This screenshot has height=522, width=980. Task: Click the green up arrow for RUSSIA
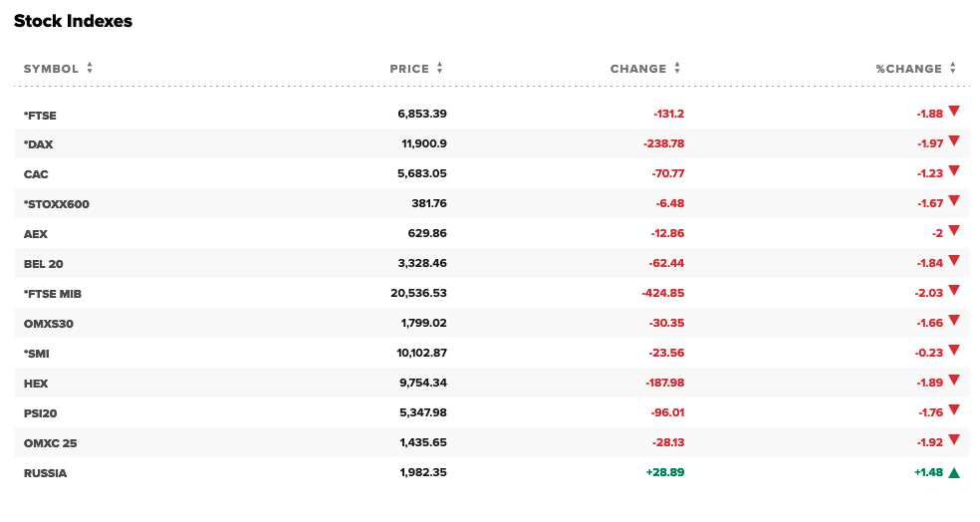(x=953, y=473)
